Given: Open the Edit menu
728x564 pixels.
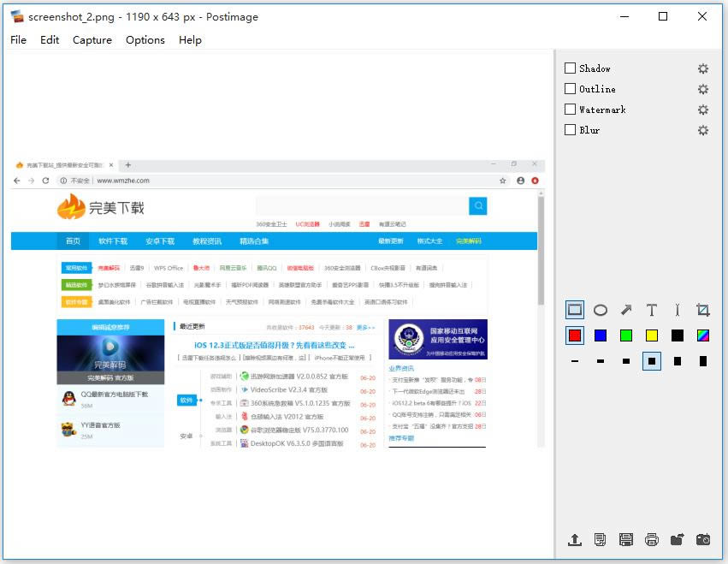Looking at the screenshot, I should coord(50,40).
